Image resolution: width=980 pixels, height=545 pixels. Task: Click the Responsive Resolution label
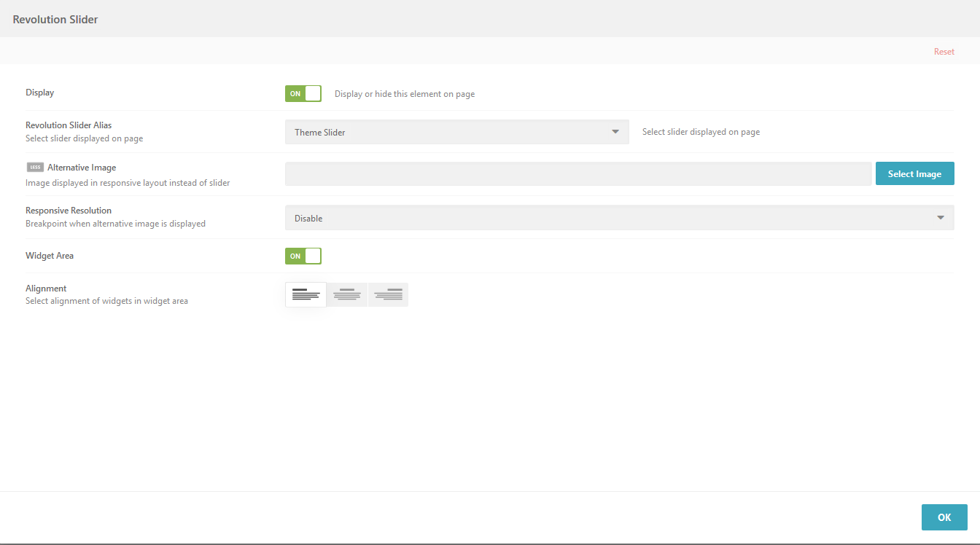[x=69, y=211]
